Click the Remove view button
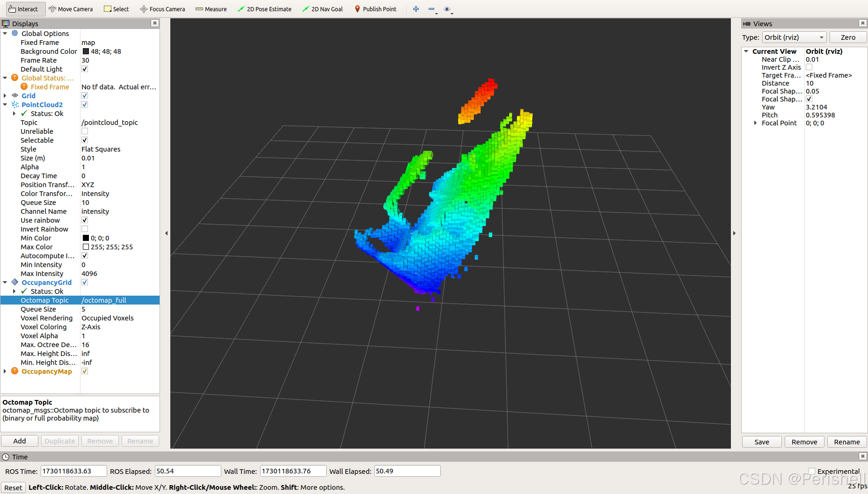The height and width of the screenshot is (494, 868). 804,442
